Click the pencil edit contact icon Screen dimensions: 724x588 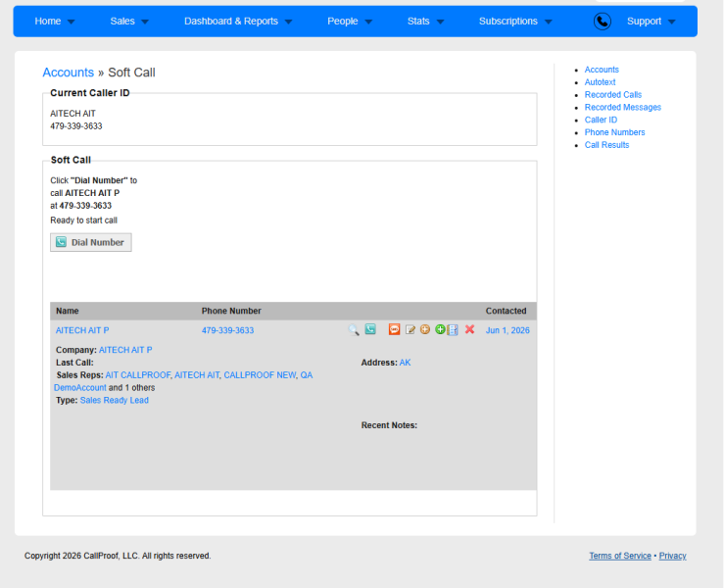click(410, 329)
